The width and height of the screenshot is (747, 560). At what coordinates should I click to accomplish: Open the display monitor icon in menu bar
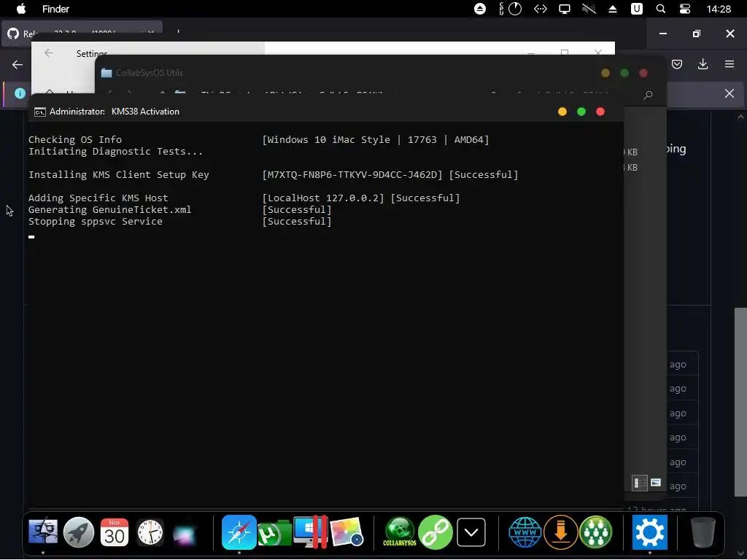click(565, 9)
